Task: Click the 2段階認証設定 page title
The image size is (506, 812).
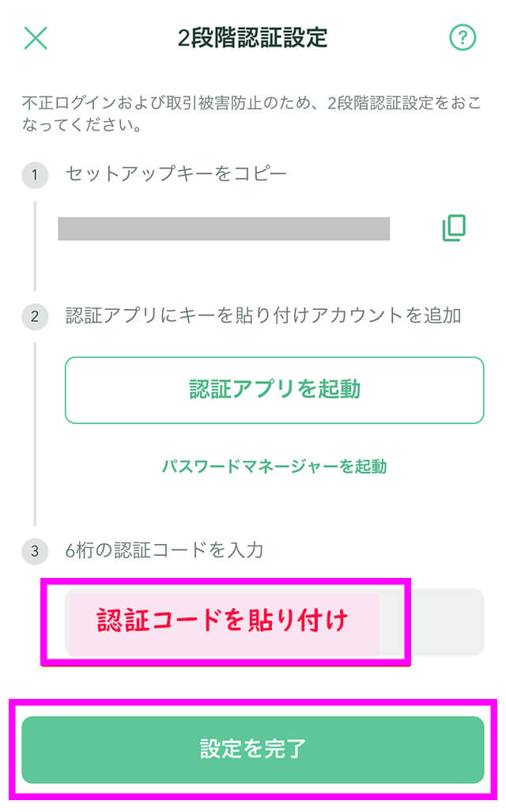Action: coord(252,38)
